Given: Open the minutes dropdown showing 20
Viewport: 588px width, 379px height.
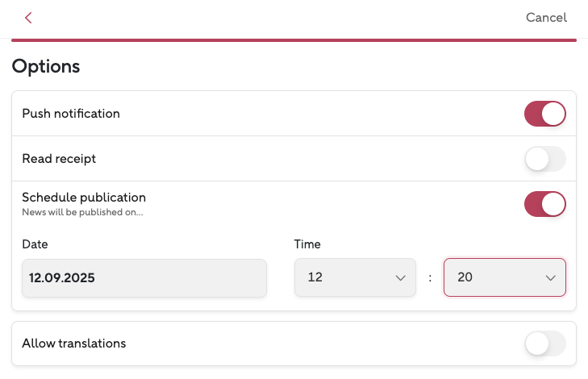Looking at the screenshot, I should (x=504, y=278).
